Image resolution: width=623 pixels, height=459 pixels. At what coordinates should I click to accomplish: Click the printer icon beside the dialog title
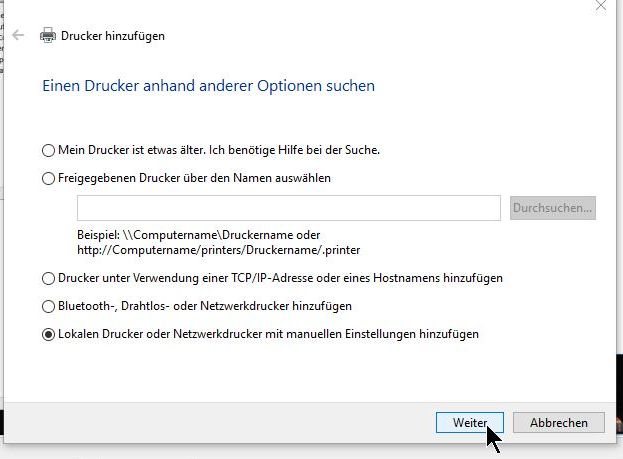point(48,35)
